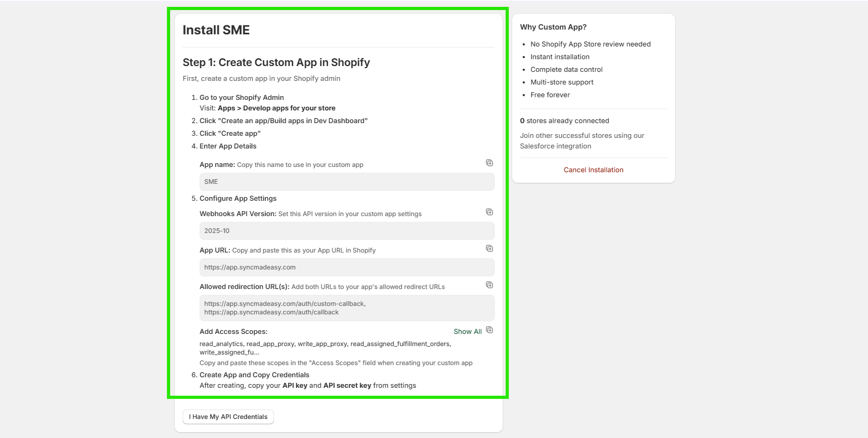Click the truncated access scopes text
Image resolution: width=868 pixels, height=438 pixels.
[x=325, y=348]
